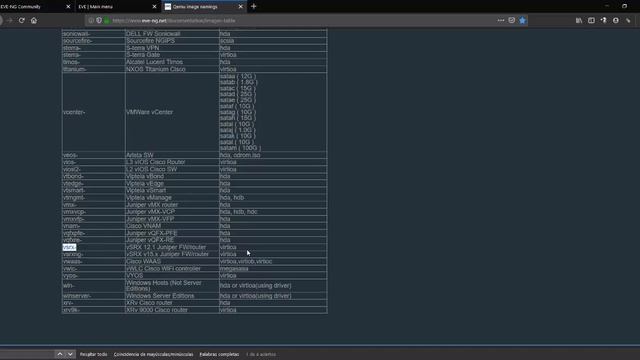
Task: Click L3 vIOS Cisco Router cell
Action: click(172, 162)
